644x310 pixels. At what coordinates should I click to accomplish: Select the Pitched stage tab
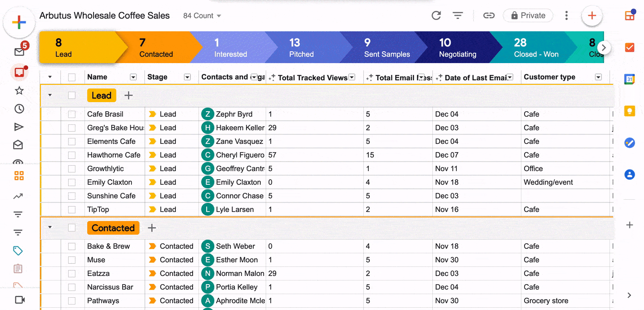pyautogui.click(x=301, y=48)
